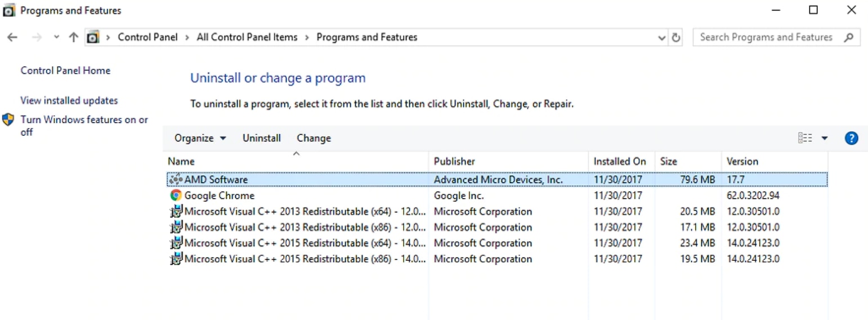Select the Google Chrome entry name
The height and width of the screenshot is (320, 868).
pyautogui.click(x=220, y=195)
